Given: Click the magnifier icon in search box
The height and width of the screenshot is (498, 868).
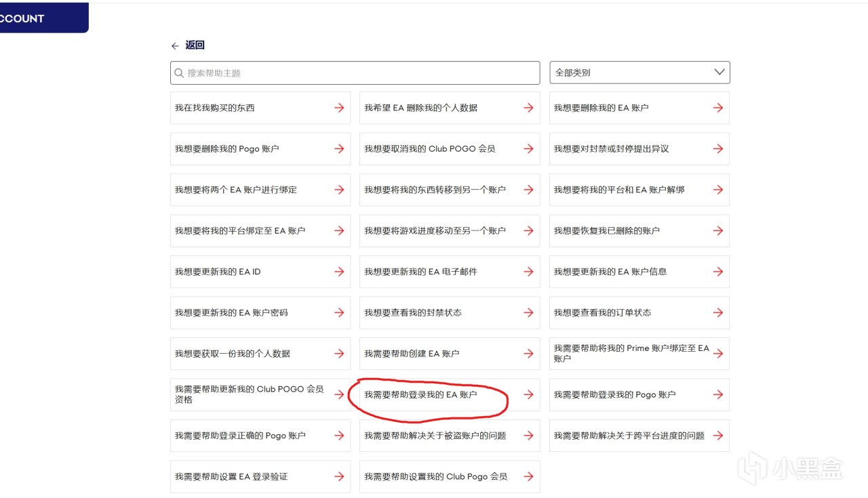Looking at the screenshot, I should [179, 72].
